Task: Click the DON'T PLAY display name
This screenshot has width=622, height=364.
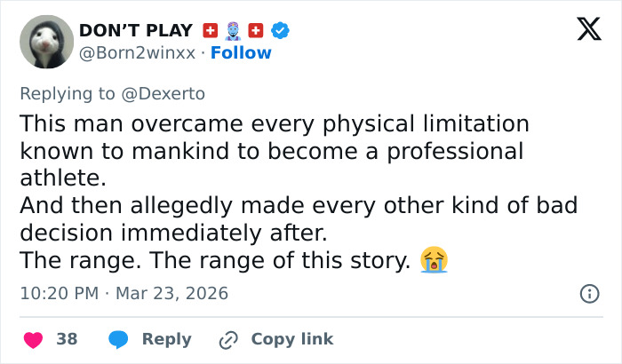Action: pos(136,31)
